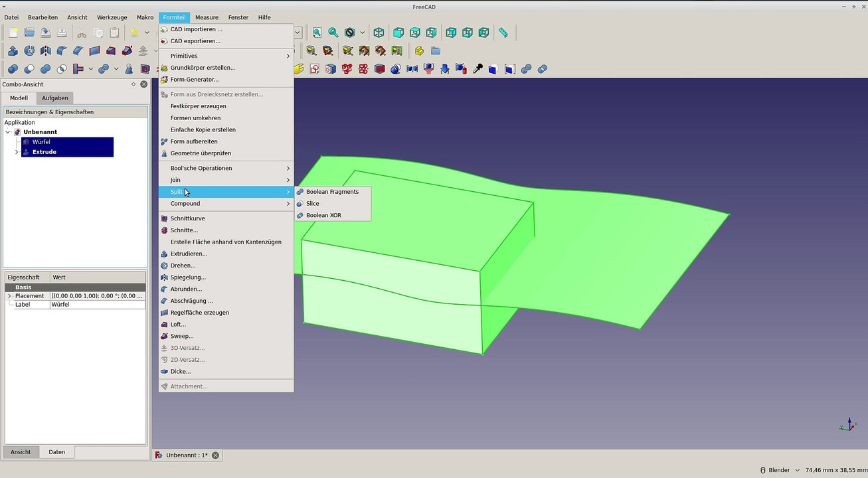
Task: Switch to the Ansicht property tab
Action: pos(21,452)
